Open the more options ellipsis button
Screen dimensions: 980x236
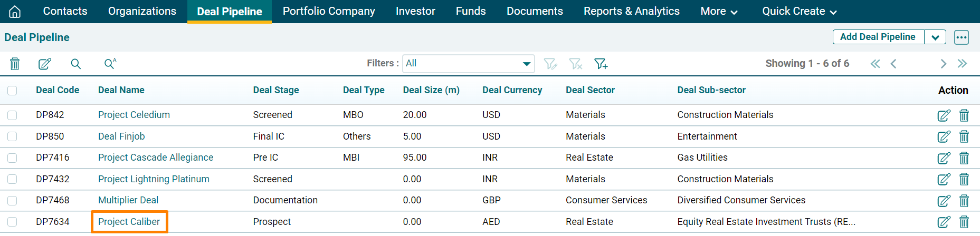961,37
